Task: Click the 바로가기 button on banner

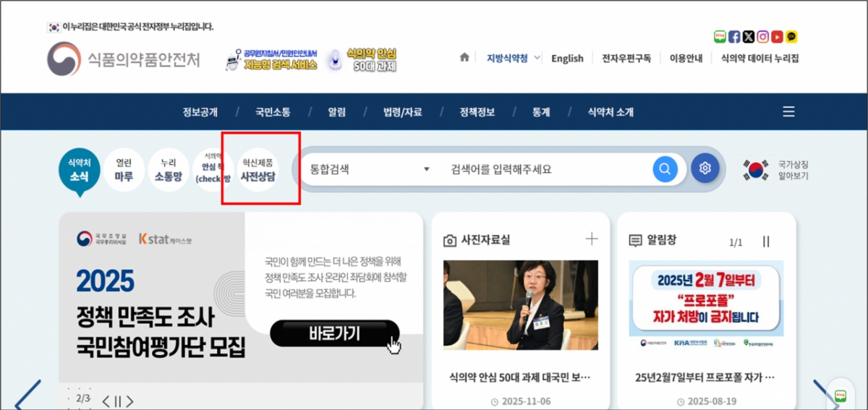Action: pos(334,333)
